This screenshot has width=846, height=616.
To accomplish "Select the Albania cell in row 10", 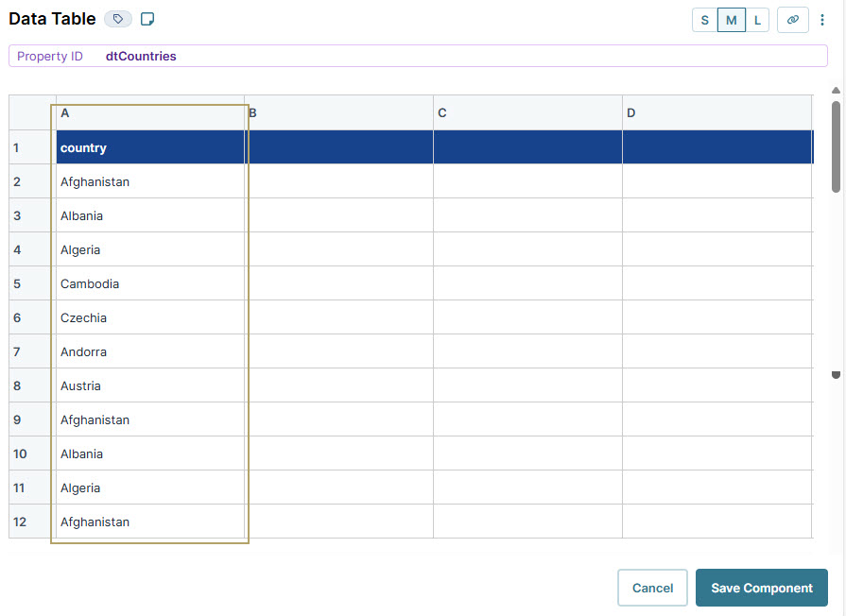I will point(150,453).
